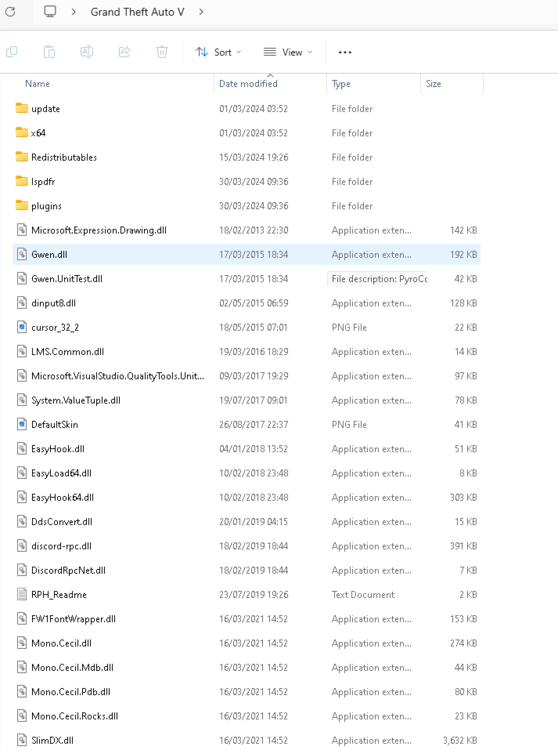Viewport: 558px width, 750px height.
Task: Expand chevron after This PC icon in breadcrumb
Action: pyautogui.click(x=73, y=11)
